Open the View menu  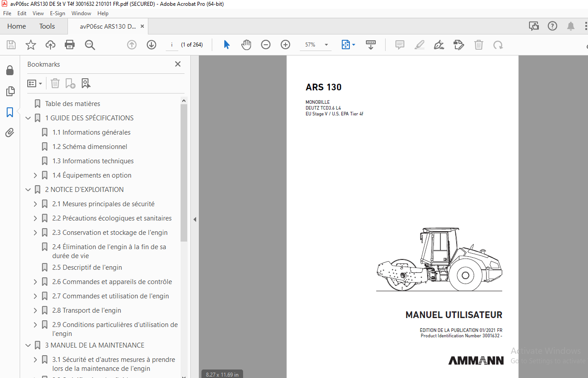[38, 13]
